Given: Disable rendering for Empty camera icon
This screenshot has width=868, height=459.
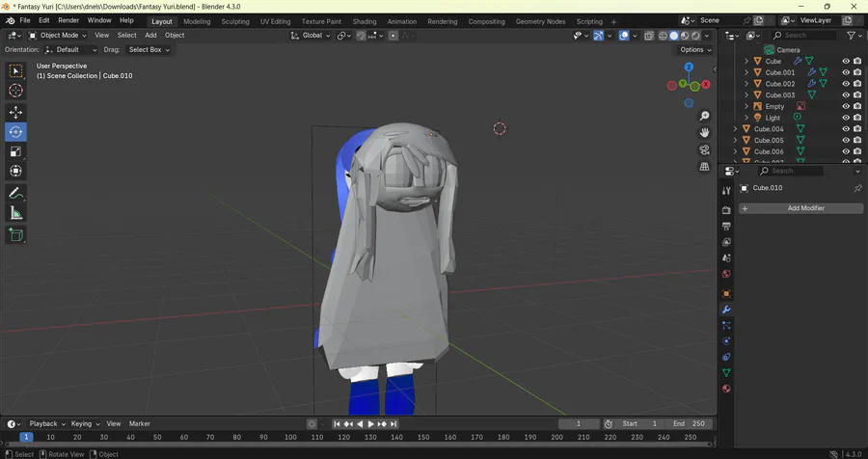Looking at the screenshot, I should tap(857, 106).
